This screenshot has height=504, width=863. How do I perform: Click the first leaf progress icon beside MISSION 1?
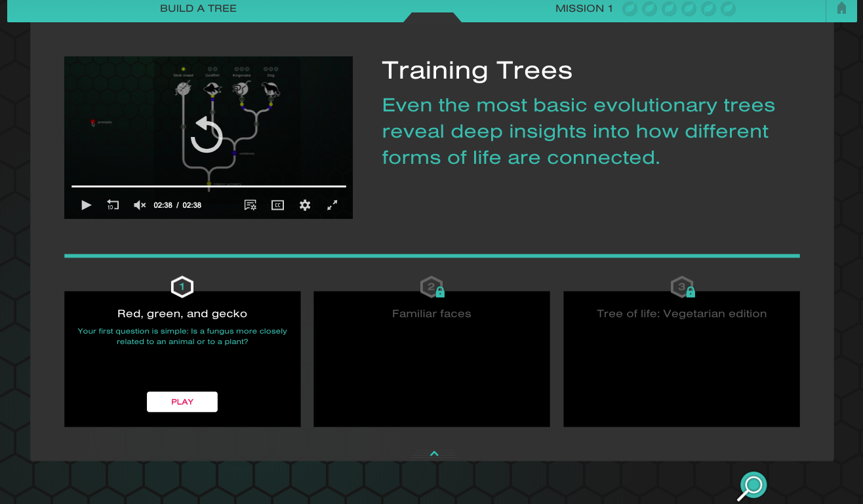pos(628,9)
